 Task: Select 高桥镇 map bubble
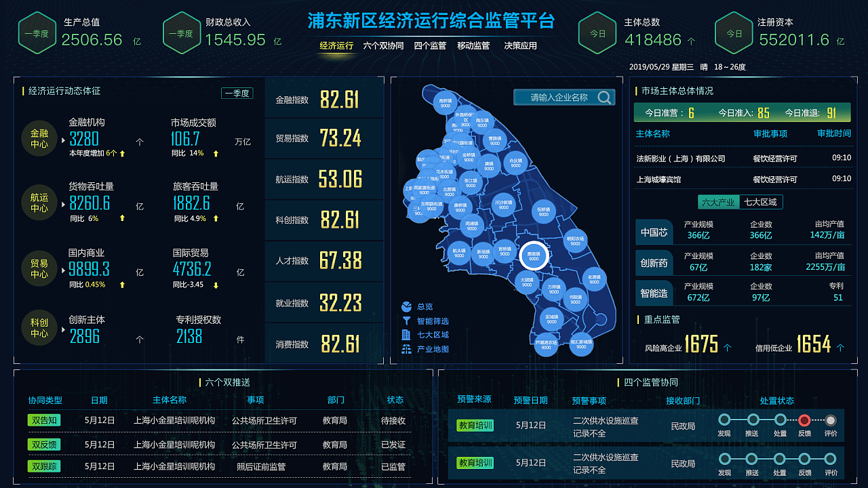coord(446,103)
